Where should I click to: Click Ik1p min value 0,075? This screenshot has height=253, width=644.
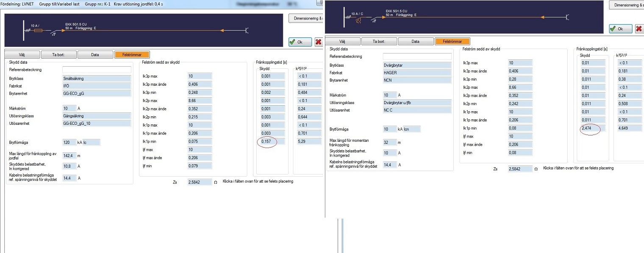point(200,141)
